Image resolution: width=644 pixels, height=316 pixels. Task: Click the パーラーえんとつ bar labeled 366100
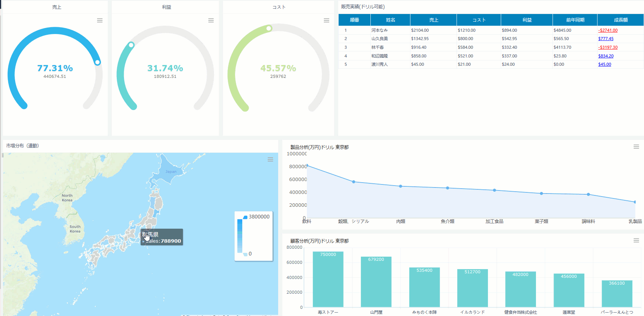(617, 293)
